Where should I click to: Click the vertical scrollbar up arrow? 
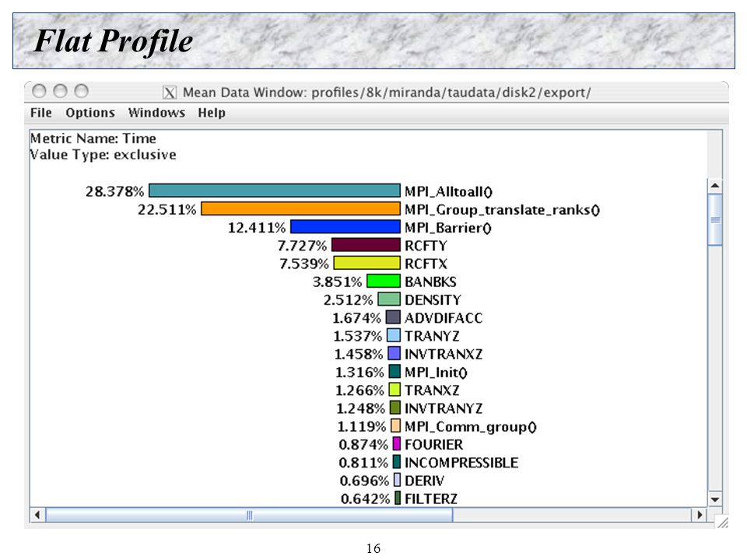click(714, 186)
